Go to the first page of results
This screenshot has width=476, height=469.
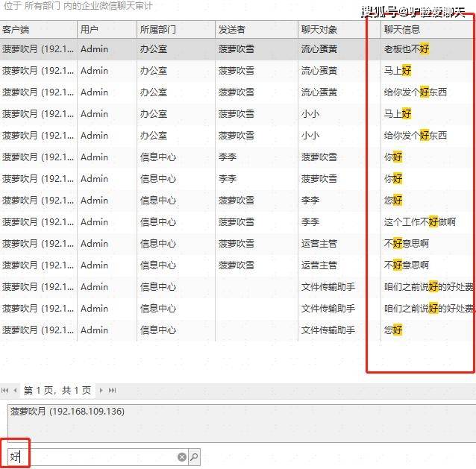(5, 391)
